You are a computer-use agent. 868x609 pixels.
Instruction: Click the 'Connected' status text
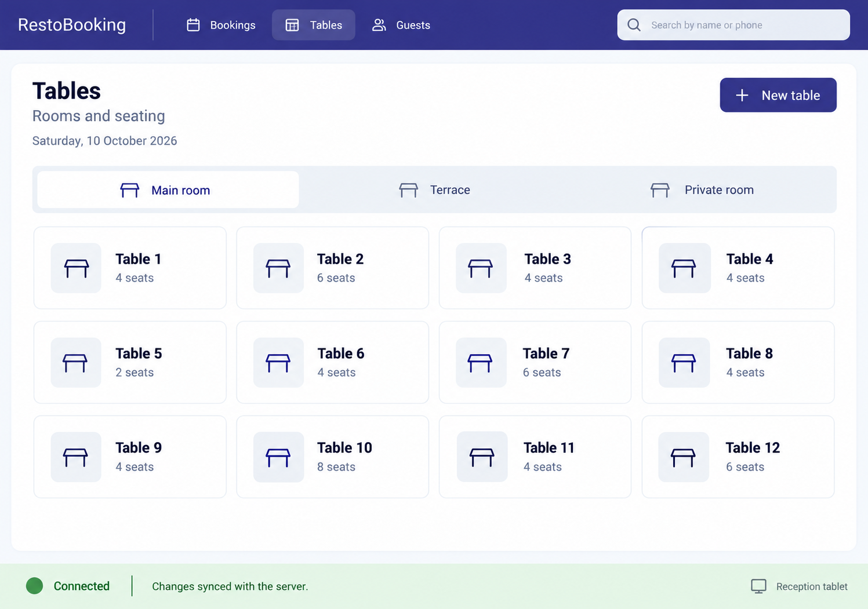(82, 586)
